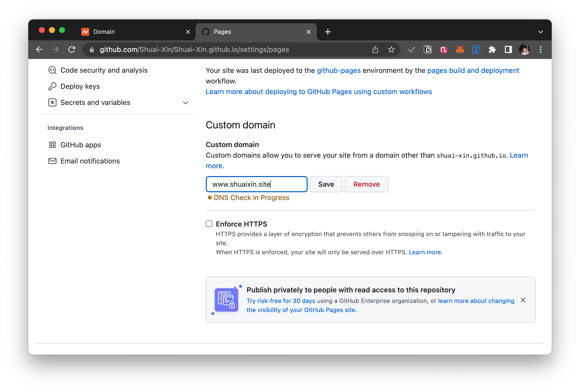The height and width of the screenshot is (392, 580).
Task: Click the Remove button for custom domain
Action: [x=367, y=184]
